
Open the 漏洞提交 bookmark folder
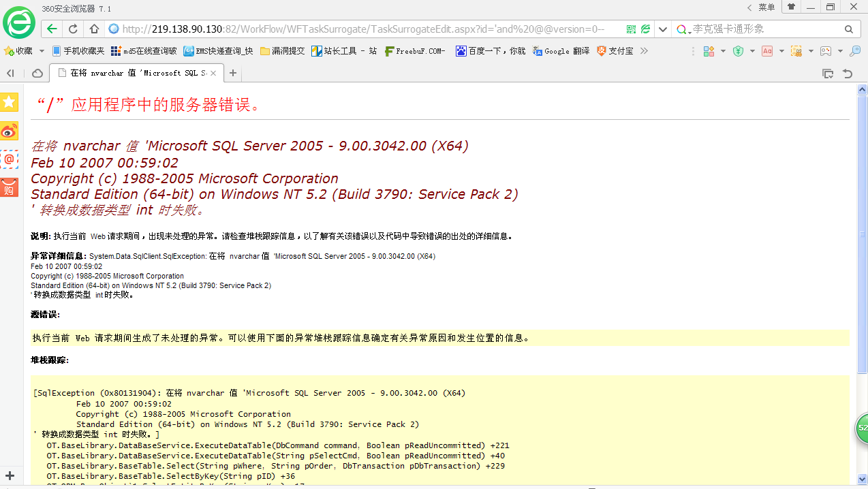click(282, 51)
